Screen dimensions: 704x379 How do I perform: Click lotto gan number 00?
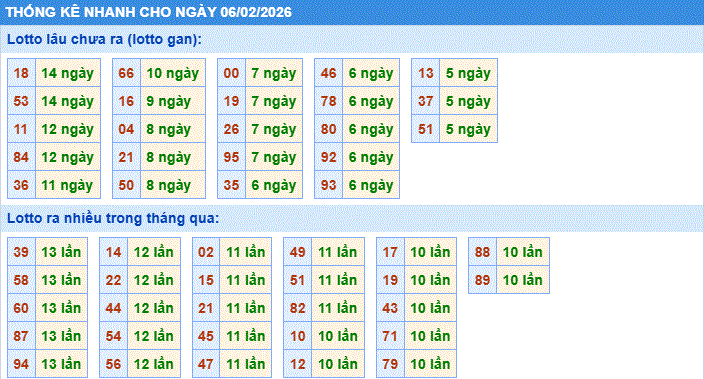point(231,73)
